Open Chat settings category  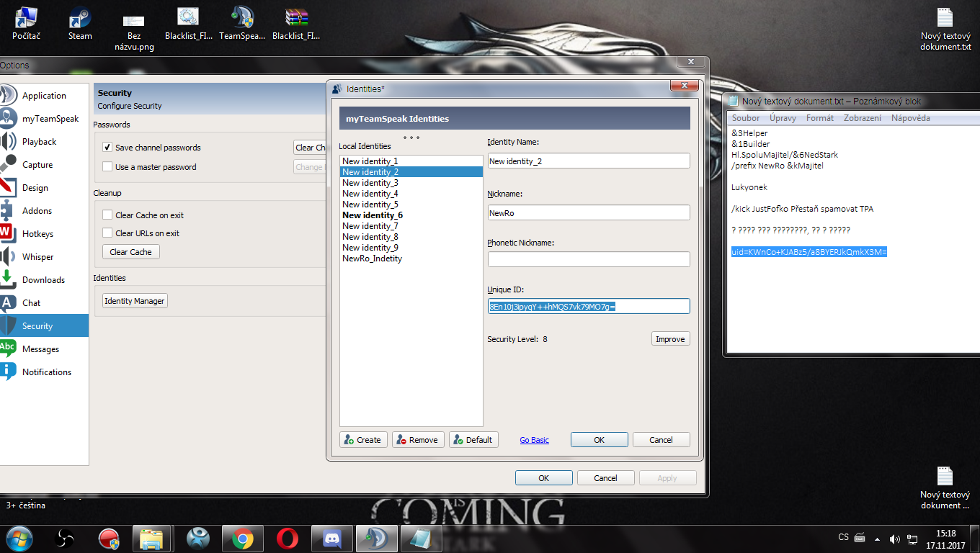click(44, 303)
